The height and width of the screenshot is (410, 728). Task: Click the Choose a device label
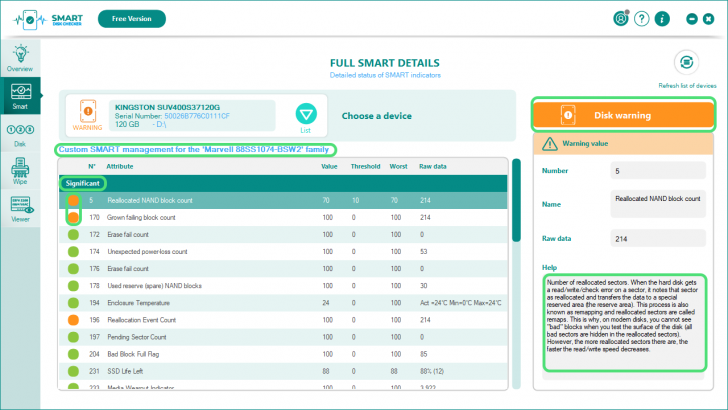[377, 116]
